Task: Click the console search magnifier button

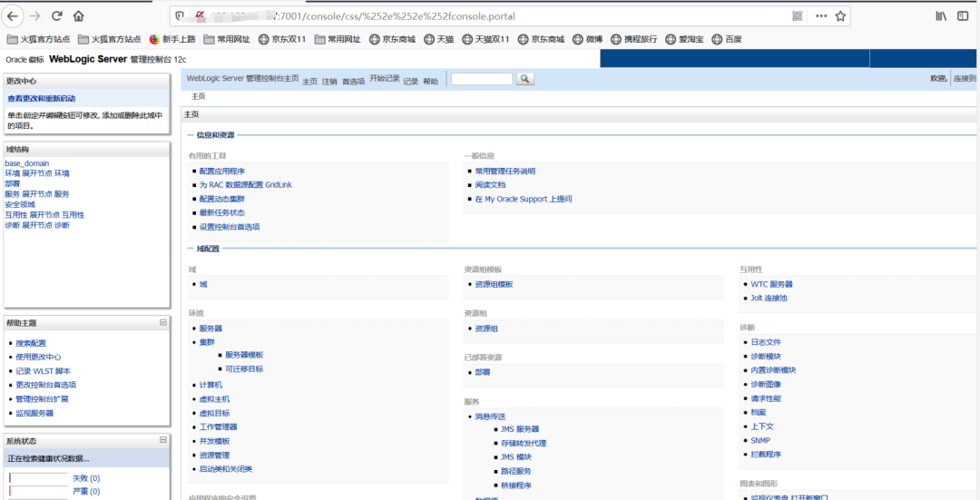Action: pyautogui.click(x=524, y=80)
